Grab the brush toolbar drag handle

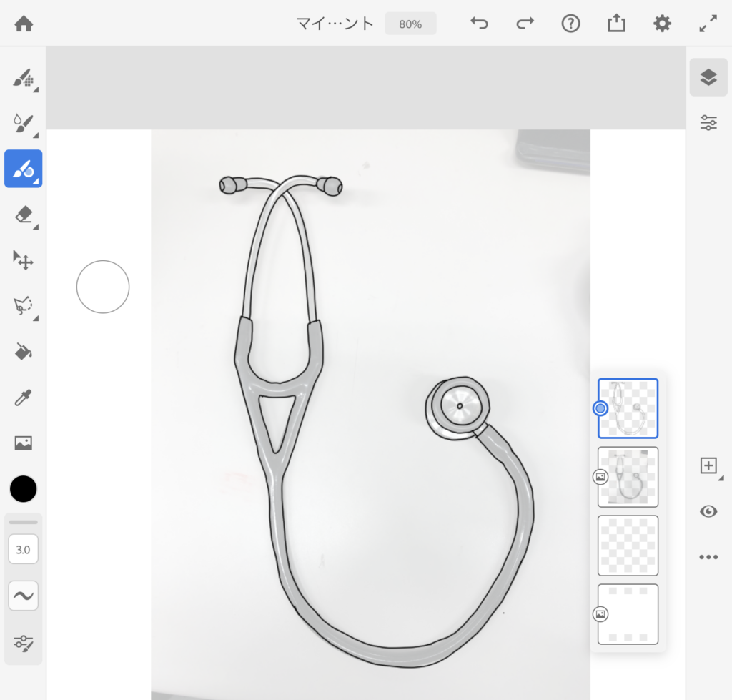[x=24, y=522]
